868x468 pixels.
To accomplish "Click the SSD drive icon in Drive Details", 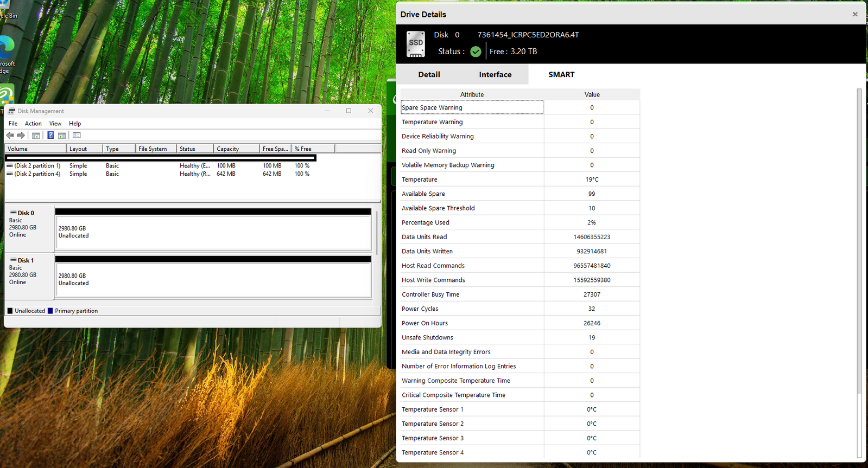I will pos(416,44).
